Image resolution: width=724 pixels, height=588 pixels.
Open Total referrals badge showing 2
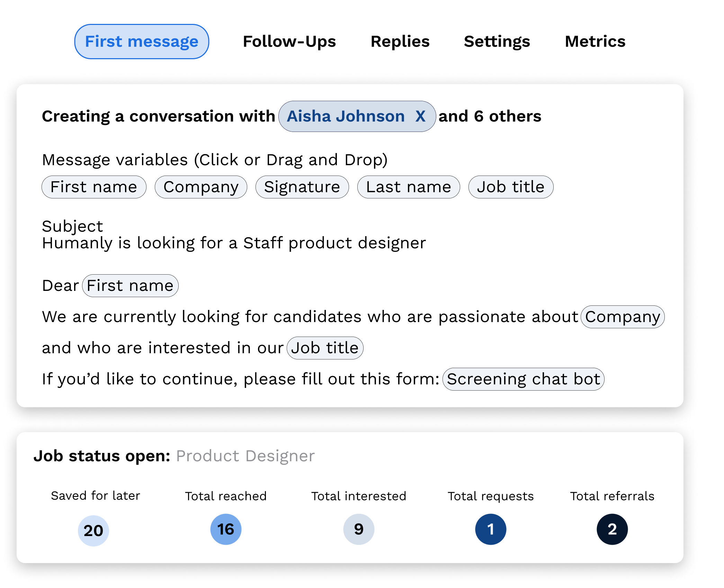(612, 529)
